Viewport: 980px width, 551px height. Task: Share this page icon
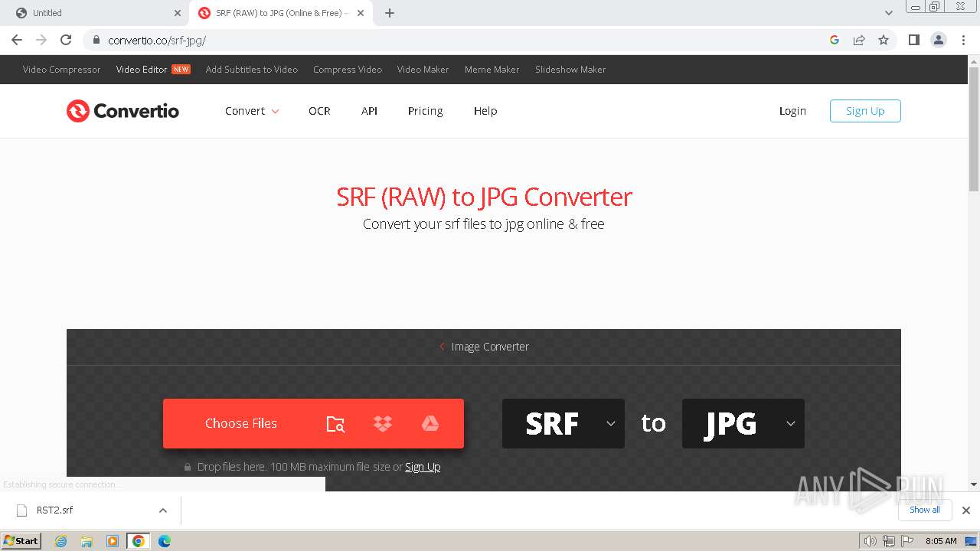859,40
